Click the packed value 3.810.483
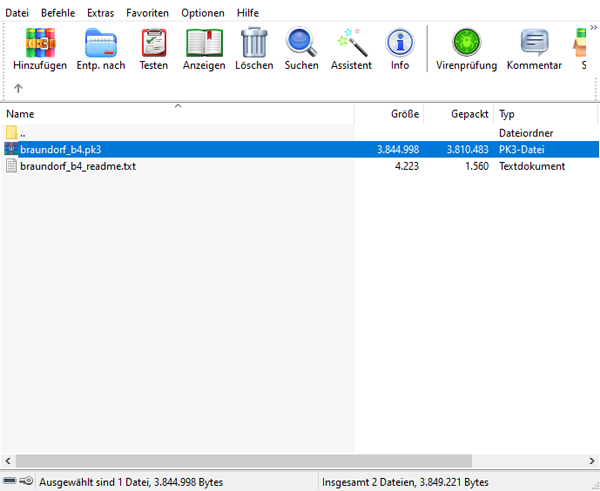 468,150
